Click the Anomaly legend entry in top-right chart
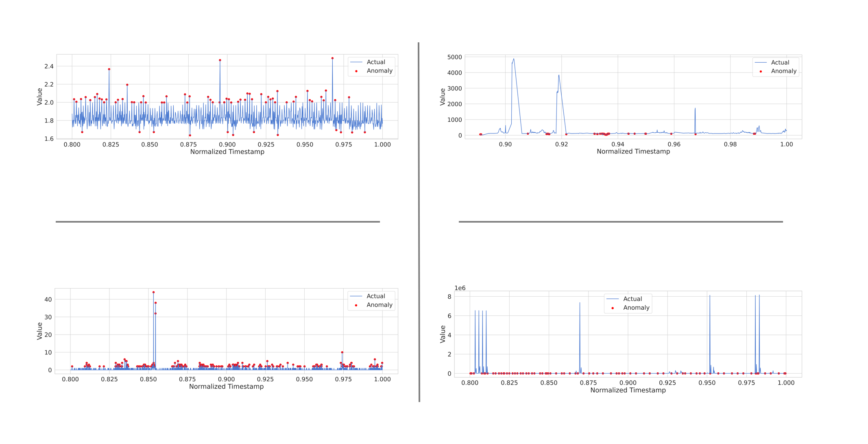 click(783, 71)
